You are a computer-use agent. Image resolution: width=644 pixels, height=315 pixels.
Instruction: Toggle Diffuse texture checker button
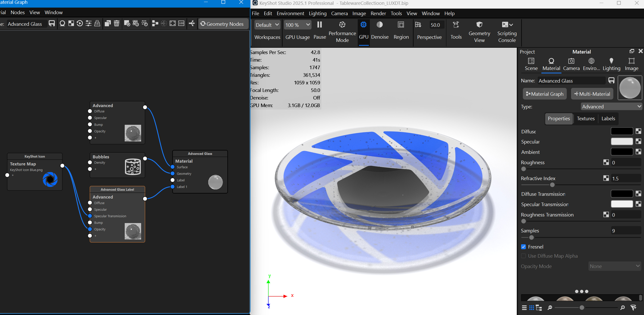638,131
